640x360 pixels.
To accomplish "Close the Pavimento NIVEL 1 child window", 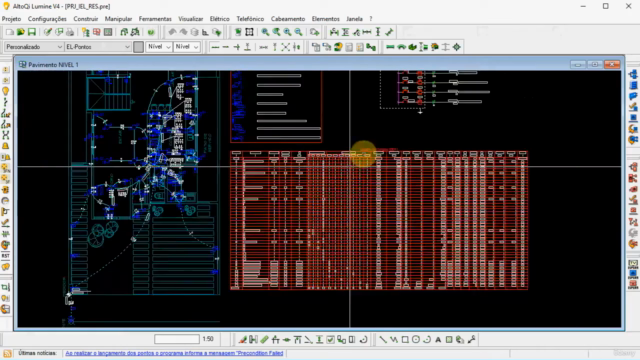I will click(x=612, y=64).
